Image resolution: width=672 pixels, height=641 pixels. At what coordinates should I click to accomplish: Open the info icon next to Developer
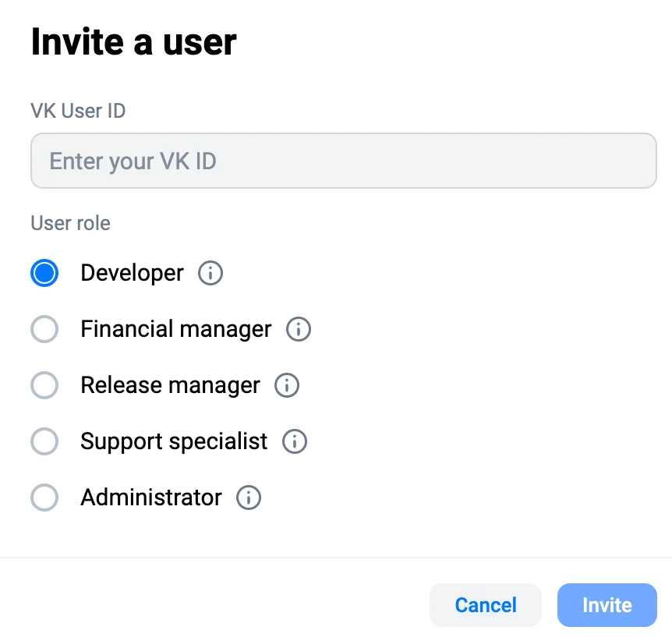click(x=210, y=273)
